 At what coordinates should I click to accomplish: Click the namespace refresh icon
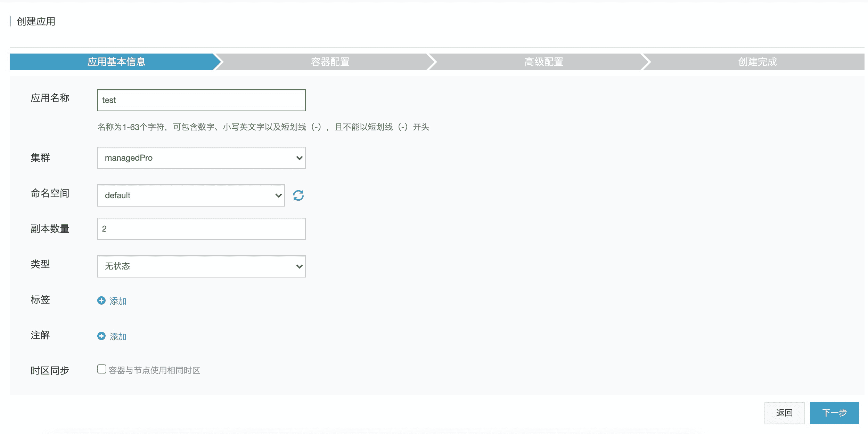[298, 195]
